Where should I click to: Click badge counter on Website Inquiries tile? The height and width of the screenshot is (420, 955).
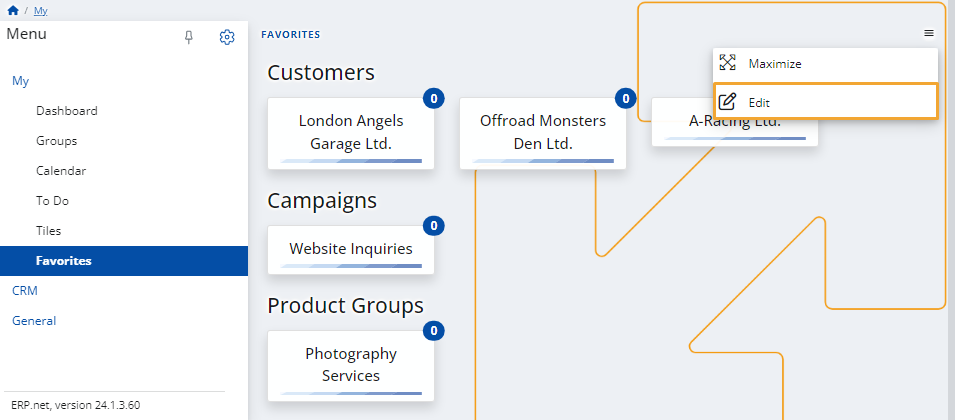pyautogui.click(x=433, y=226)
